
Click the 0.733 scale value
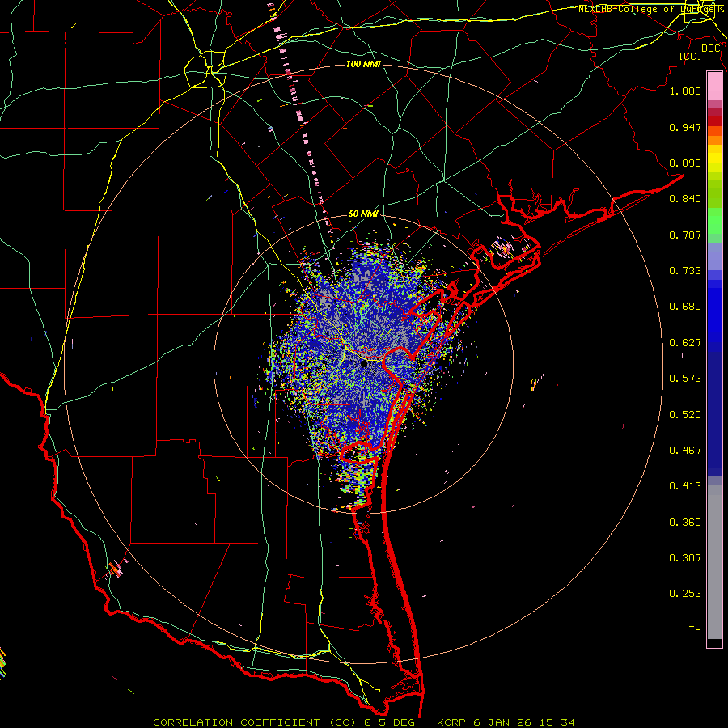pos(685,271)
